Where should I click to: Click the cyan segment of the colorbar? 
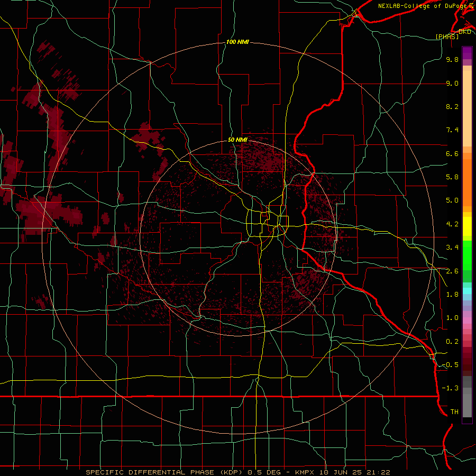pyautogui.click(x=467, y=291)
